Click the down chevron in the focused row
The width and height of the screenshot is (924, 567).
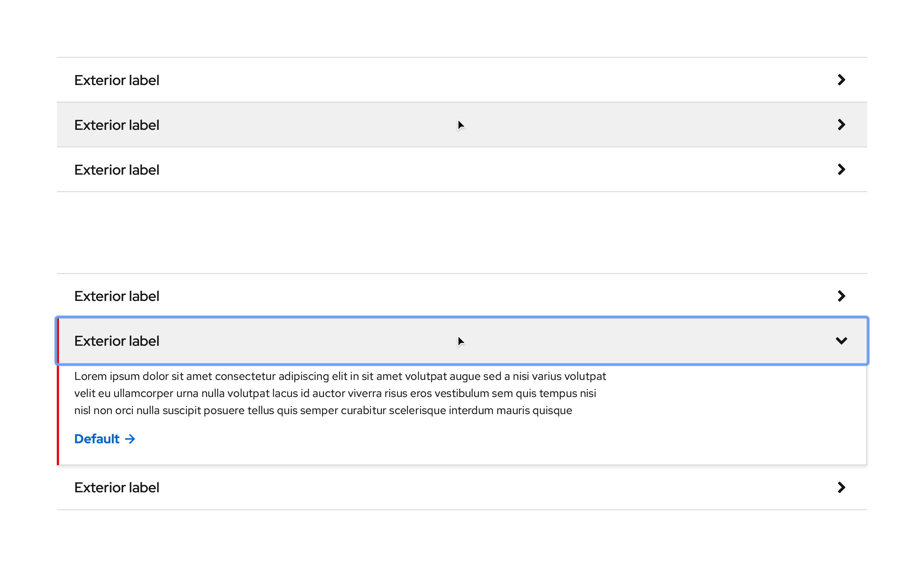pos(841,341)
